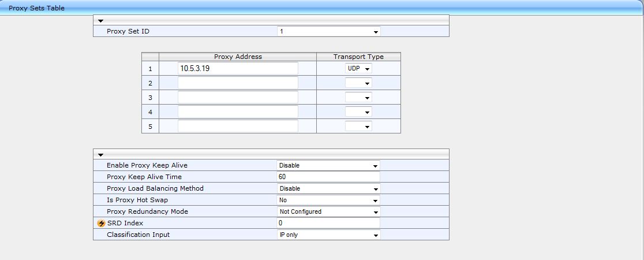644x260 pixels.
Task: Click the lightning icon beside SRD Index
Action: (x=102, y=223)
